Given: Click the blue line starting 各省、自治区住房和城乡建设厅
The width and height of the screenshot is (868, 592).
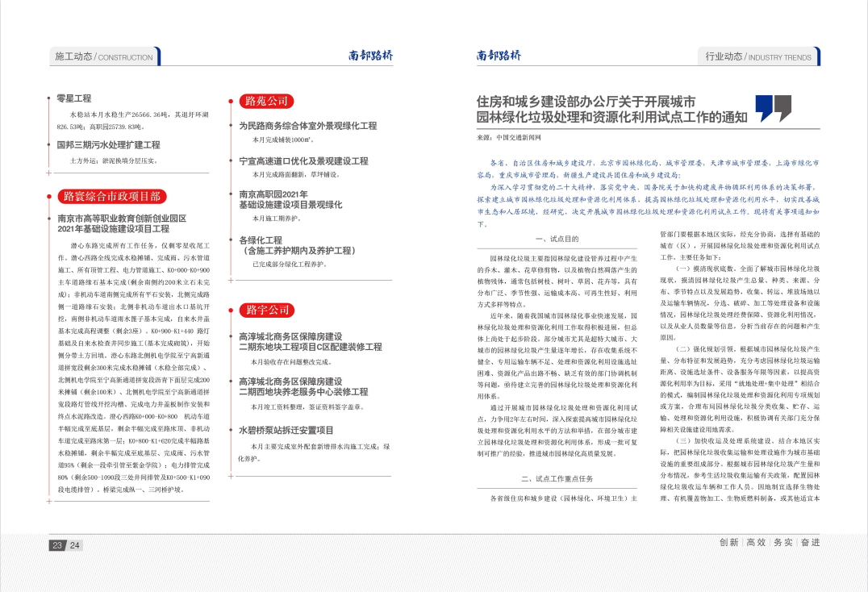Looking at the screenshot, I should [x=649, y=169].
